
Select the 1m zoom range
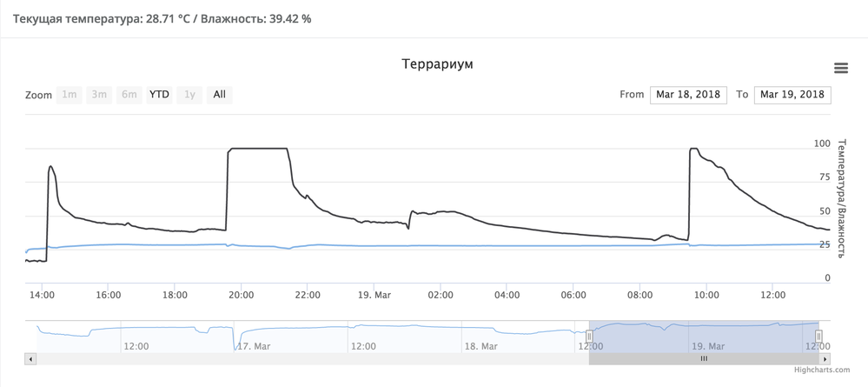tap(70, 95)
